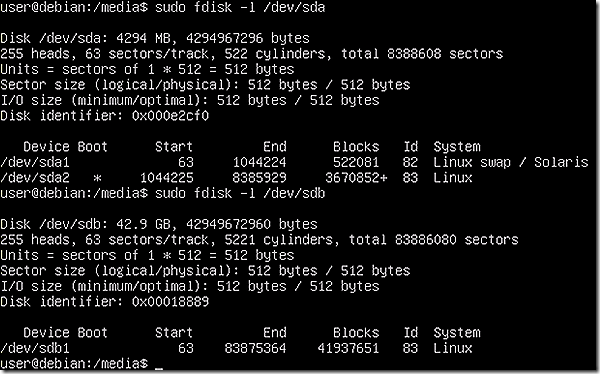This screenshot has height=374, width=600.
Task: Click the sdb1 blocks value 41937651
Action: (348, 348)
